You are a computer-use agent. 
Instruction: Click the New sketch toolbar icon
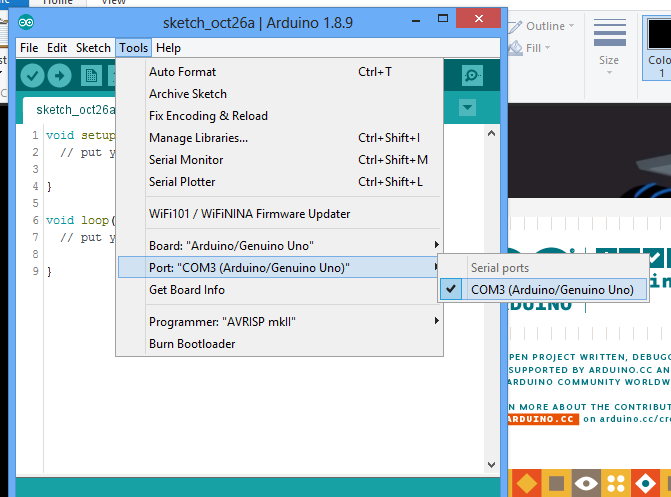(x=91, y=76)
